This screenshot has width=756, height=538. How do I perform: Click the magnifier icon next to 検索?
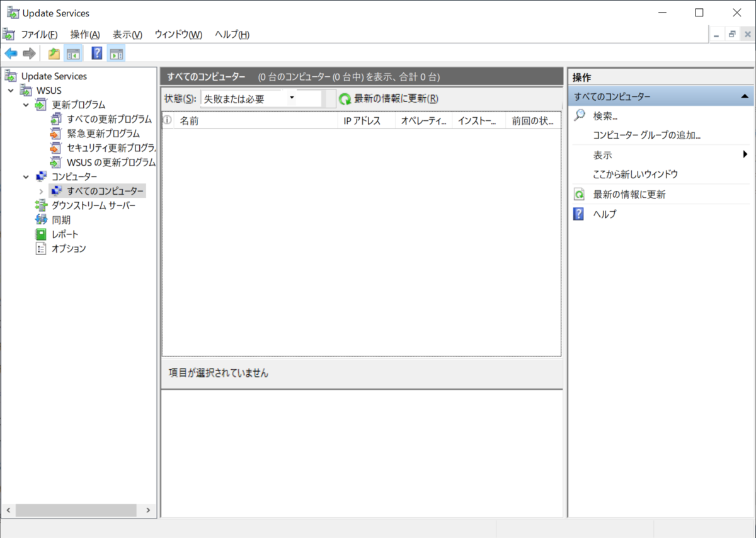[x=580, y=116]
